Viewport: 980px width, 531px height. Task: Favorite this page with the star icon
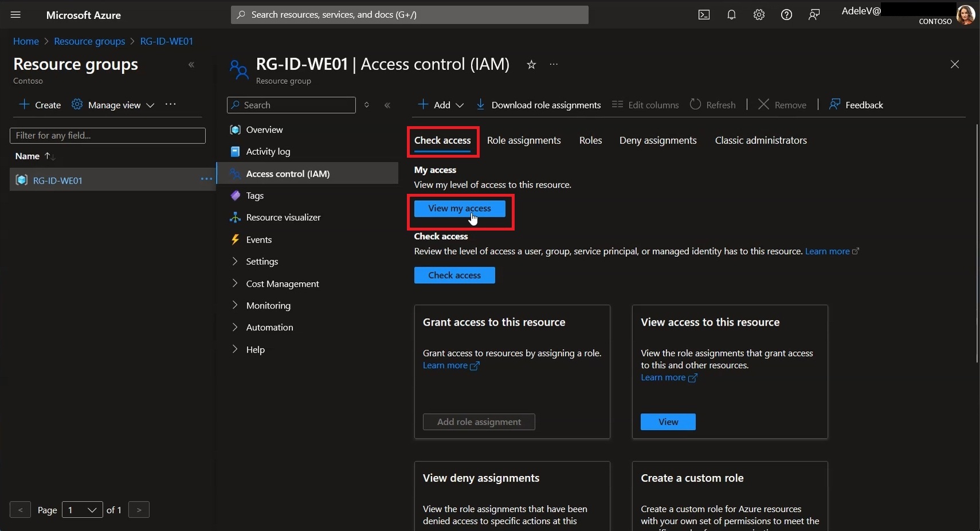531,65
